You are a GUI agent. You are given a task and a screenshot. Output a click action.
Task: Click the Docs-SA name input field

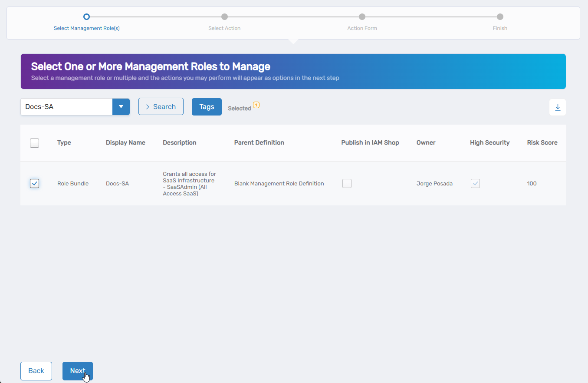65,106
